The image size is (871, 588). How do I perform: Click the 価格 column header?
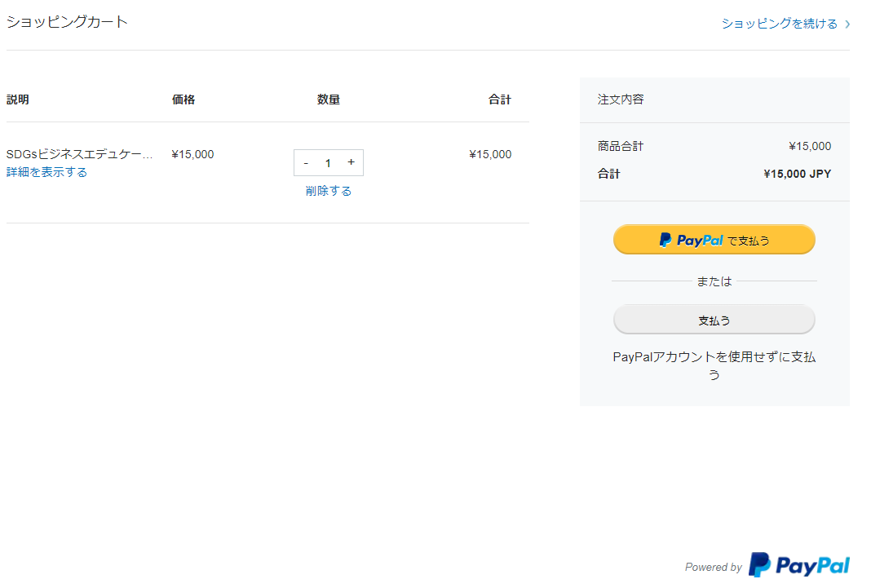tap(183, 99)
